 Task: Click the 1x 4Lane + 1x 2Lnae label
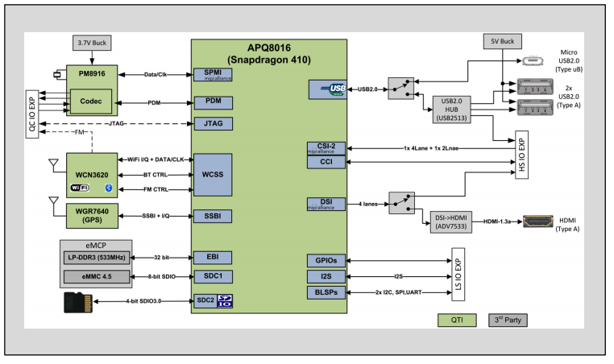[431, 148]
